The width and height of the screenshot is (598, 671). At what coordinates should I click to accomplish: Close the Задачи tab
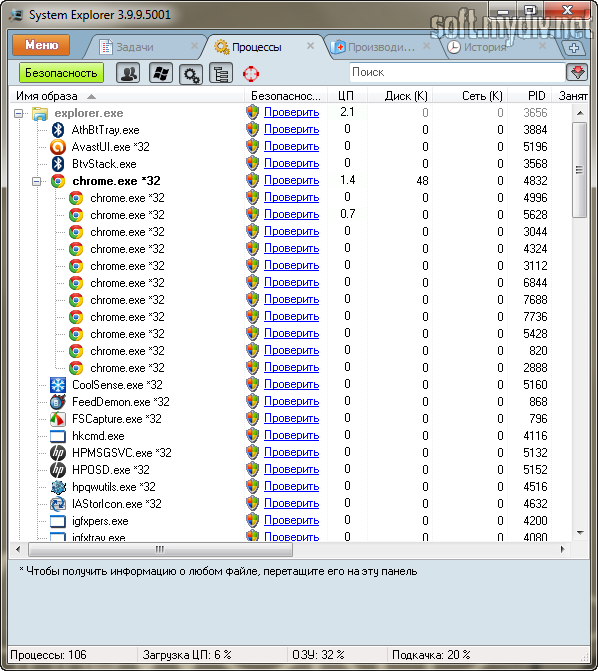[194, 46]
